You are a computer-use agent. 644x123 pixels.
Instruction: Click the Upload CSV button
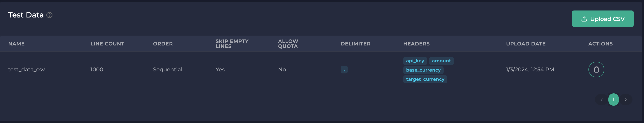click(603, 19)
